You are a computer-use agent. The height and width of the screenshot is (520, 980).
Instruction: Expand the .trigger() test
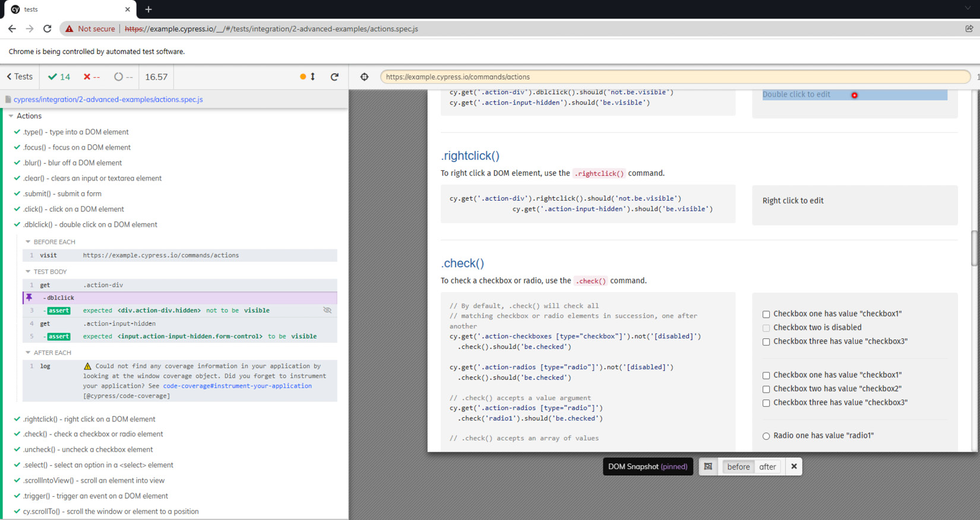click(x=95, y=496)
